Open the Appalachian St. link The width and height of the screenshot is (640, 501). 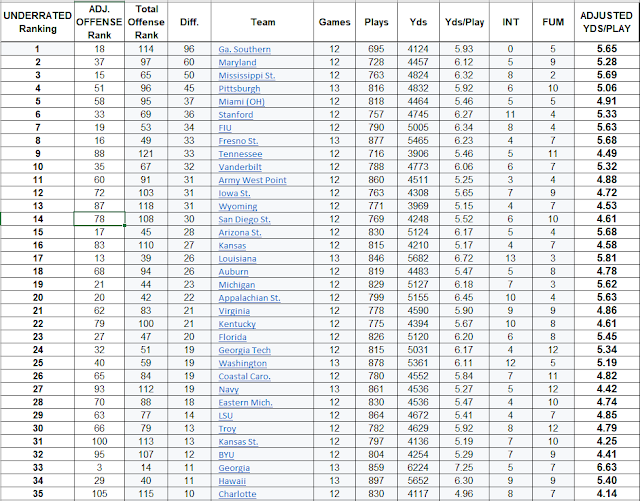pos(249,298)
